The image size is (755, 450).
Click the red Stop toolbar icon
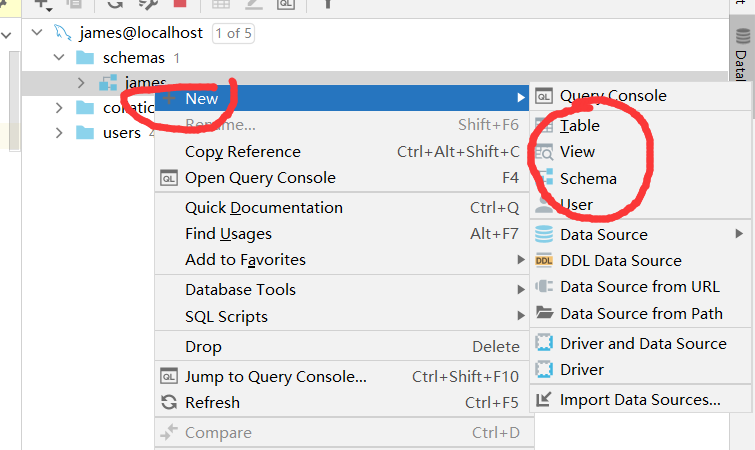click(x=180, y=3)
